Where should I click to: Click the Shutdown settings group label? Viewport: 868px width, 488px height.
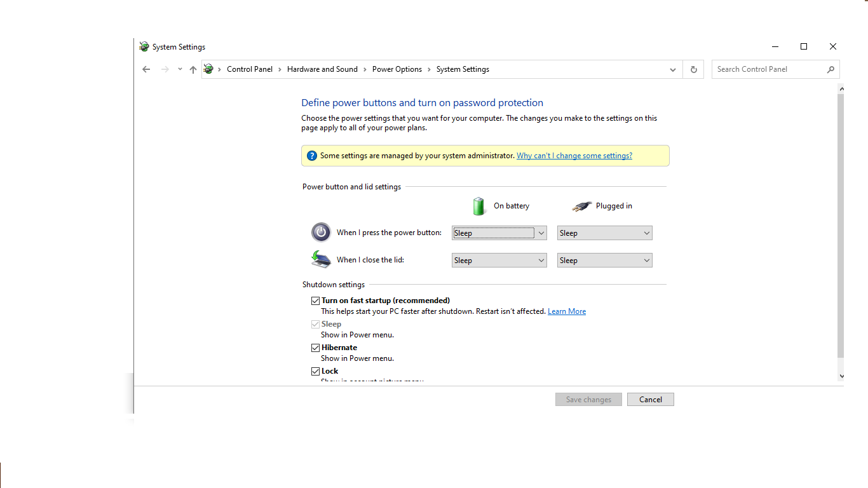[334, 285]
